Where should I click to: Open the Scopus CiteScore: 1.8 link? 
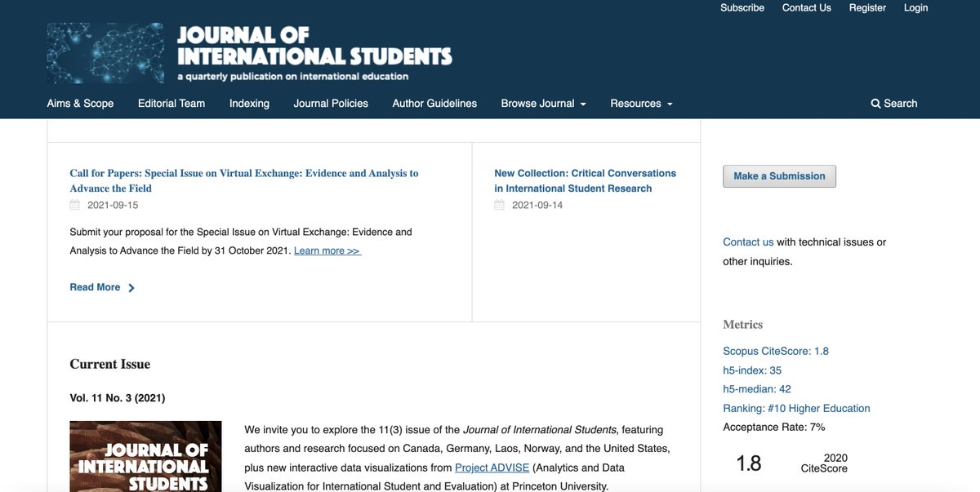(776, 351)
